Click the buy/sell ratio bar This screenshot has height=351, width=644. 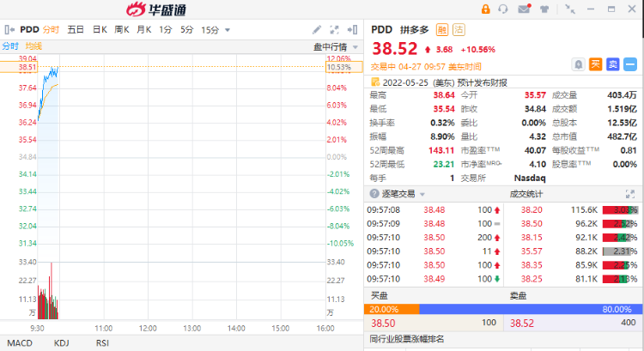pos(503,309)
